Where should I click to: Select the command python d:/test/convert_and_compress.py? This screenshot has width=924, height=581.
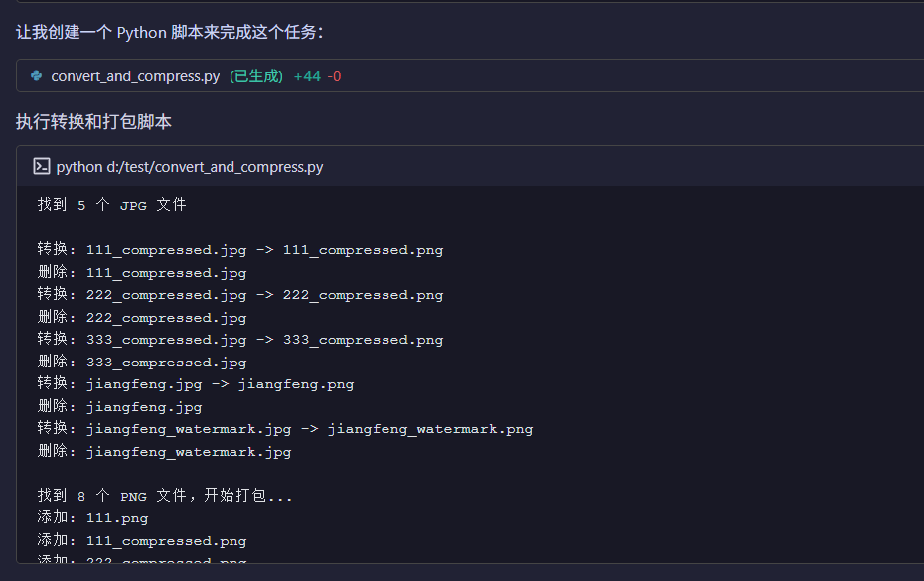point(190,166)
